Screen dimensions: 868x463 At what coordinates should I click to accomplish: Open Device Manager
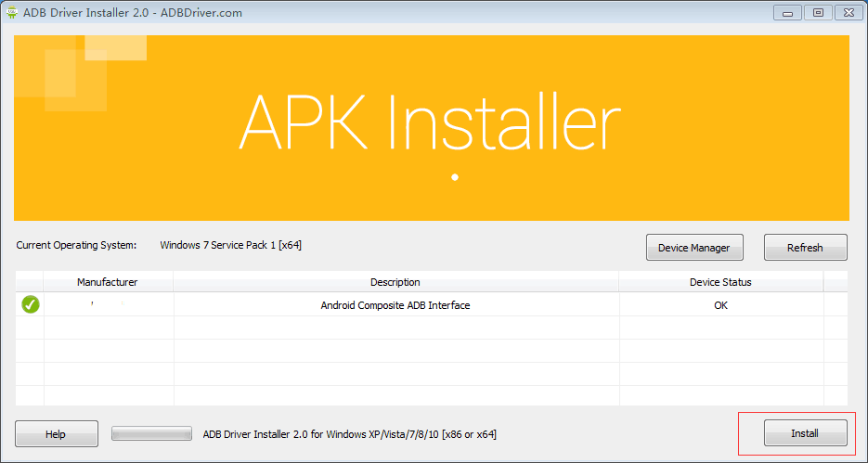pos(694,247)
